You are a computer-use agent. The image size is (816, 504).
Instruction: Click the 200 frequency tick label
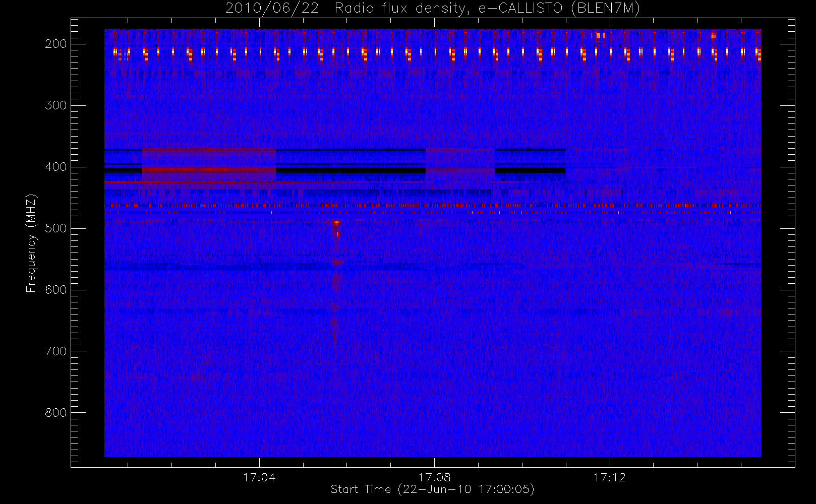[x=55, y=44]
